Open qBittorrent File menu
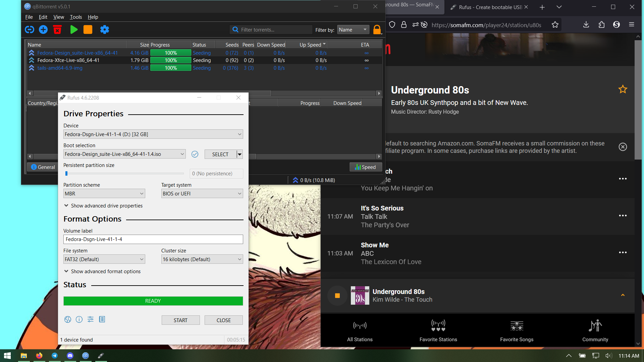 (x=29, y=17)
